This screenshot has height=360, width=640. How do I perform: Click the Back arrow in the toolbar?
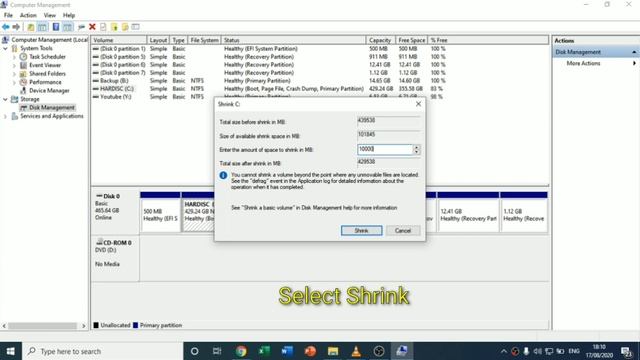pos(6,27)
